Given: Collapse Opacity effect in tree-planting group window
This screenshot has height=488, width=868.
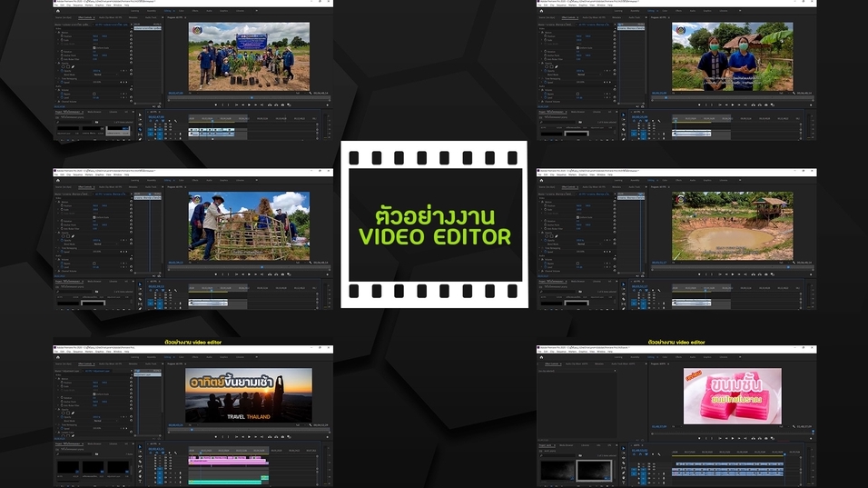Looking at the screenshot, I should click(56, 63).
